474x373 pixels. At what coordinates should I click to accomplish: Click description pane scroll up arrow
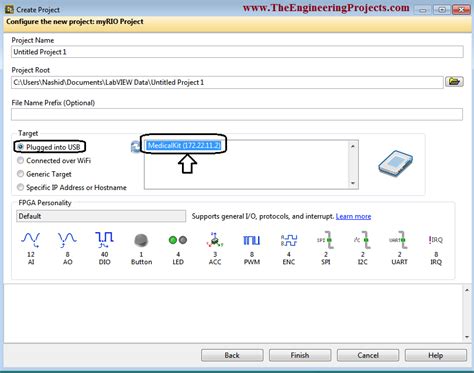(467, 290)
